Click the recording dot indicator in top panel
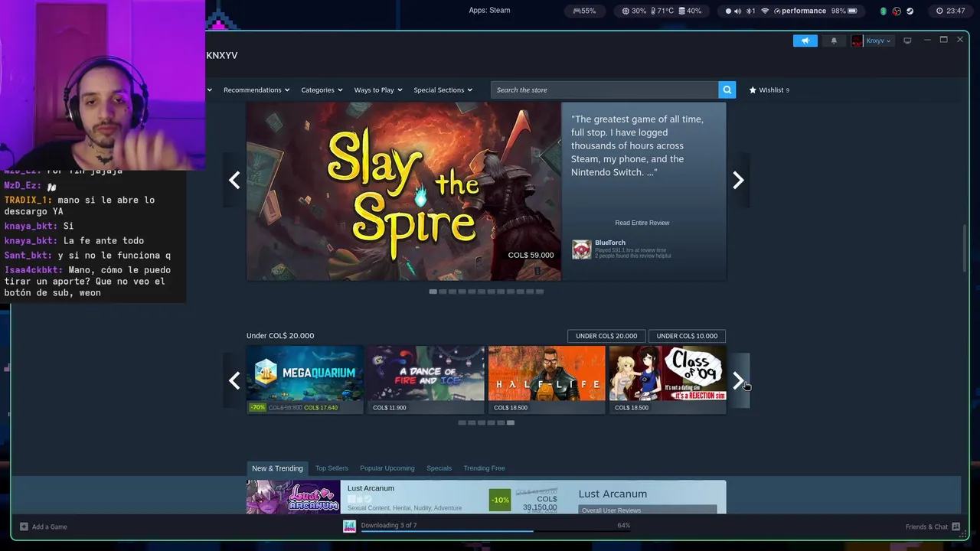980x551 pixels. point(728,11)
